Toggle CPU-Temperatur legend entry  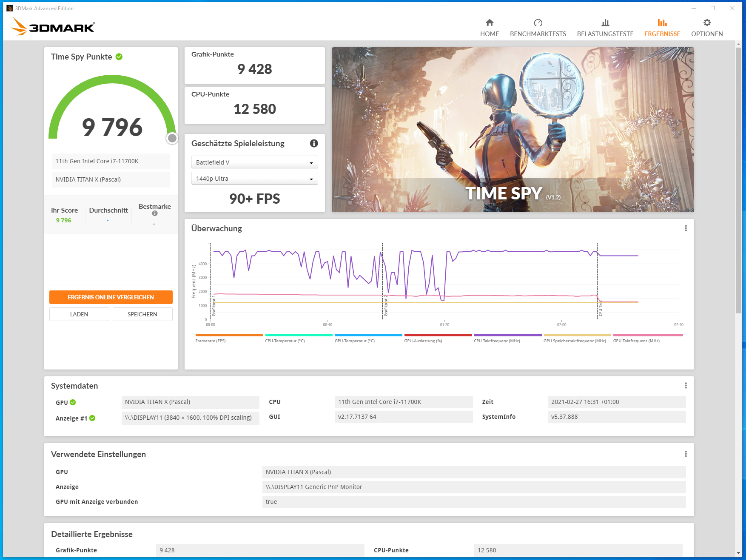coord(299,338)
